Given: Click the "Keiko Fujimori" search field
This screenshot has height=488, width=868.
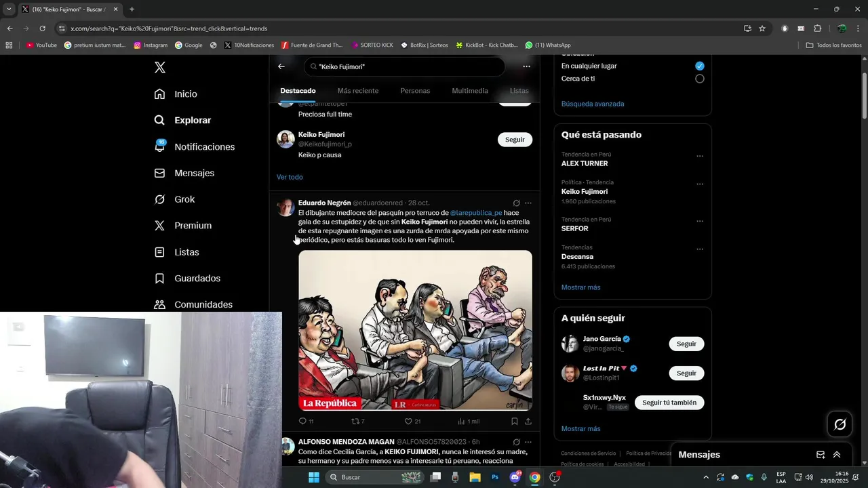Looking at the screenshot, I should pyautogui.click(x=405, y=66).
